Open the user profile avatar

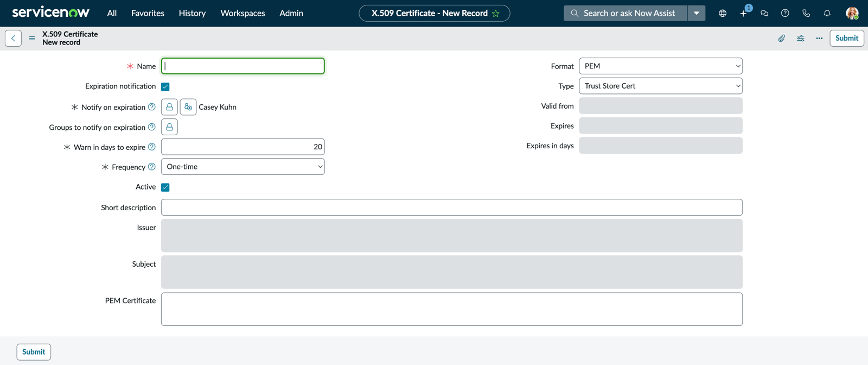click(852, 13)
